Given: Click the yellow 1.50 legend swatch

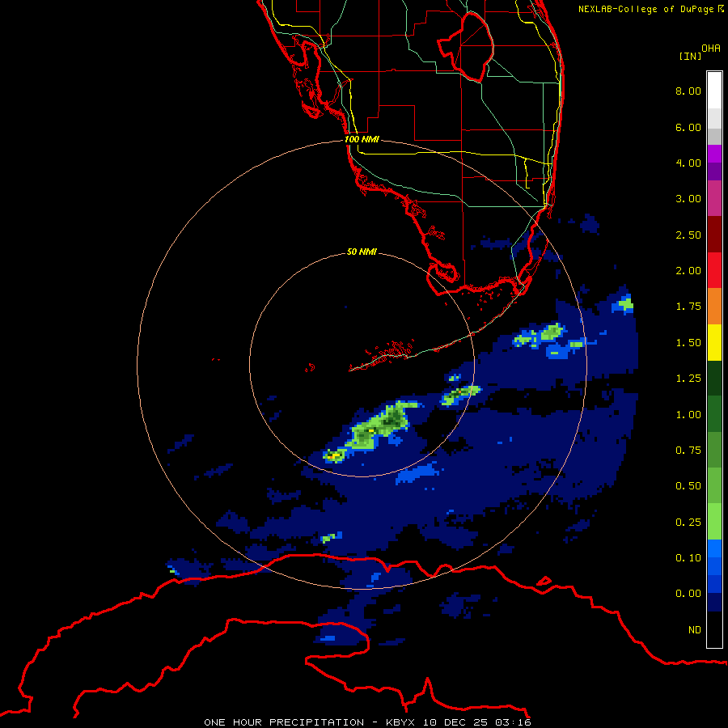Looking at the screenshot, I should [x=714, y=342].
